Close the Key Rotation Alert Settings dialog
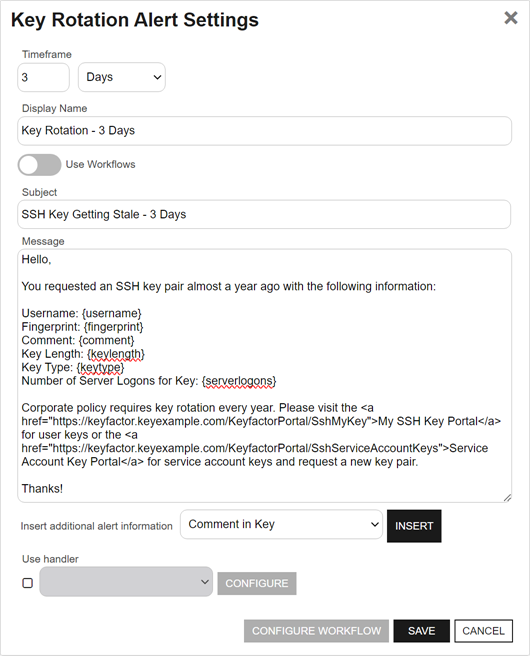The width and height of the screenshot is (530, 656). coord(511,18)
